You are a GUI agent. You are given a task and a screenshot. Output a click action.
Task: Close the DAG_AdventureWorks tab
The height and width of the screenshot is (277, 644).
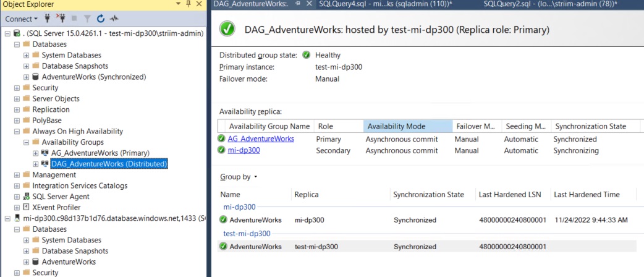tap(310, 4)
